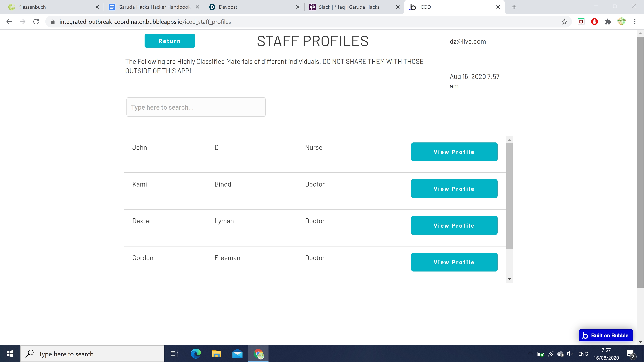Go back using the browser back arrow
This screenshot has height=362, width=644.
tap(9, 22)
